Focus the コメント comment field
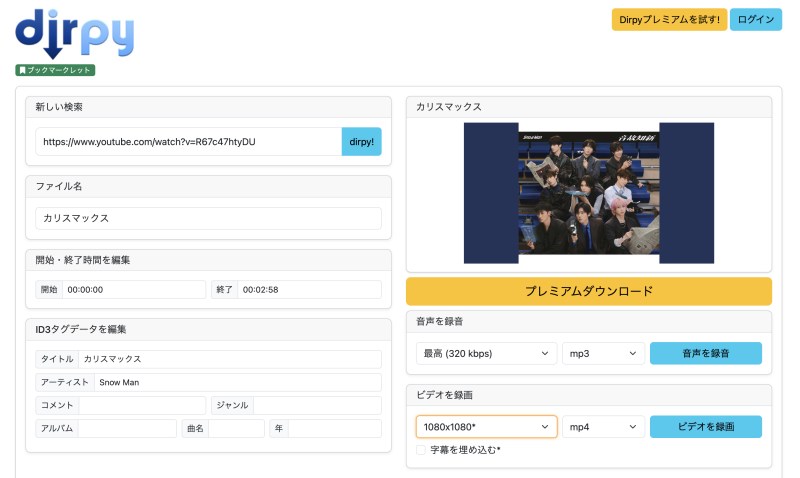800x478 pixels. pos(142,405)
